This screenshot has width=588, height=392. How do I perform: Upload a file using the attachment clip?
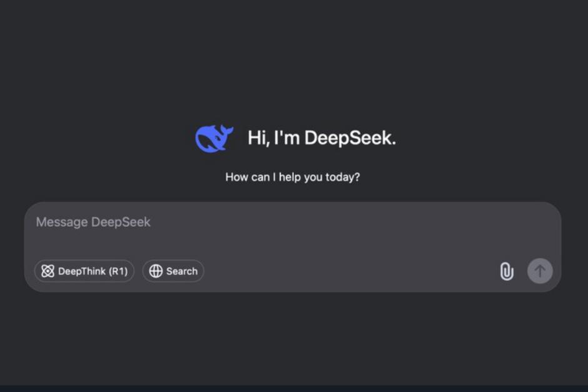pos(506,271)
